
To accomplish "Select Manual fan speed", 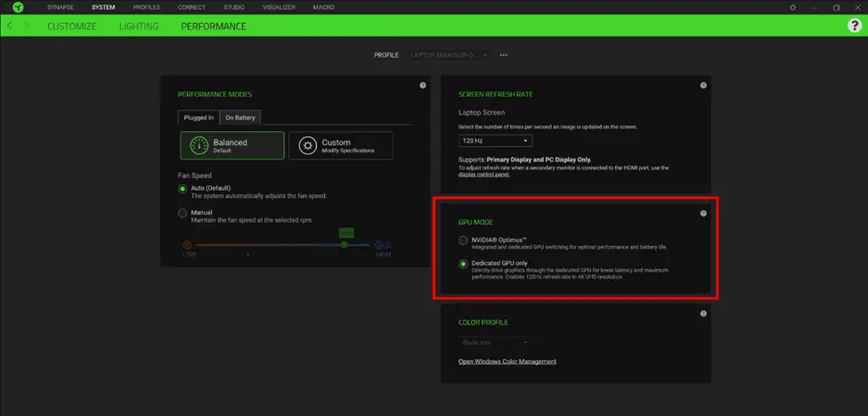I will 183,213.
